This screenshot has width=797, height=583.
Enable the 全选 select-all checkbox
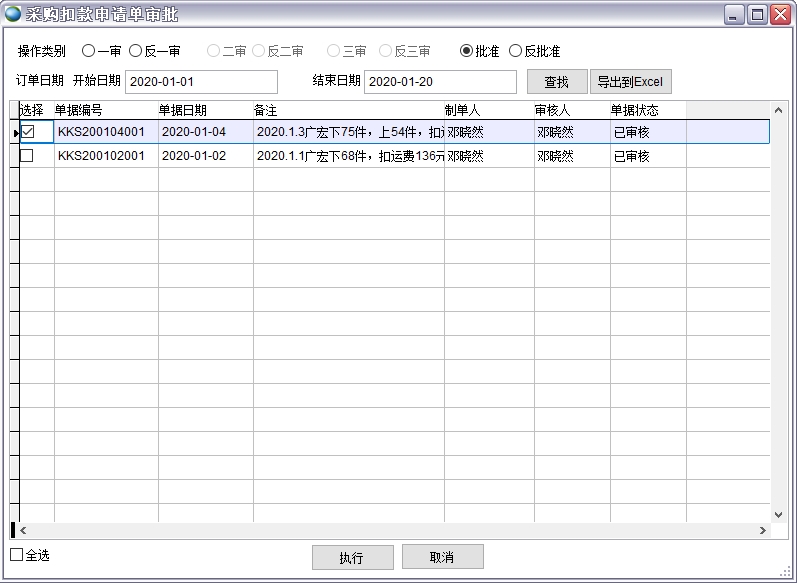point(17,555)
